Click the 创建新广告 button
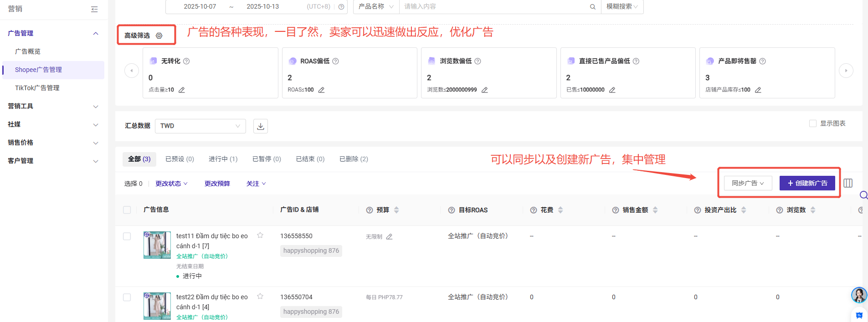 pyautogui.click(x=807, y=183)
